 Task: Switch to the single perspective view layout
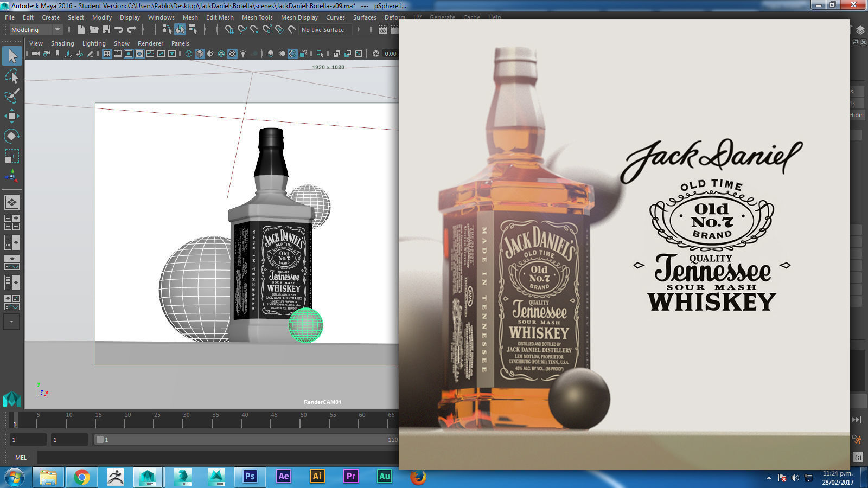click(x=12, y=202)
